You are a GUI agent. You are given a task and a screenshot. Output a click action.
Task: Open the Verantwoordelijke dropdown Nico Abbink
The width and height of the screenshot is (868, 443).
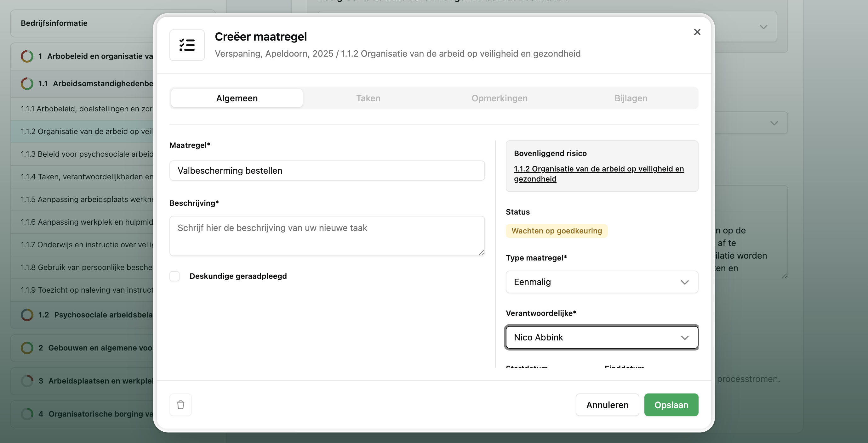(602, 337)
